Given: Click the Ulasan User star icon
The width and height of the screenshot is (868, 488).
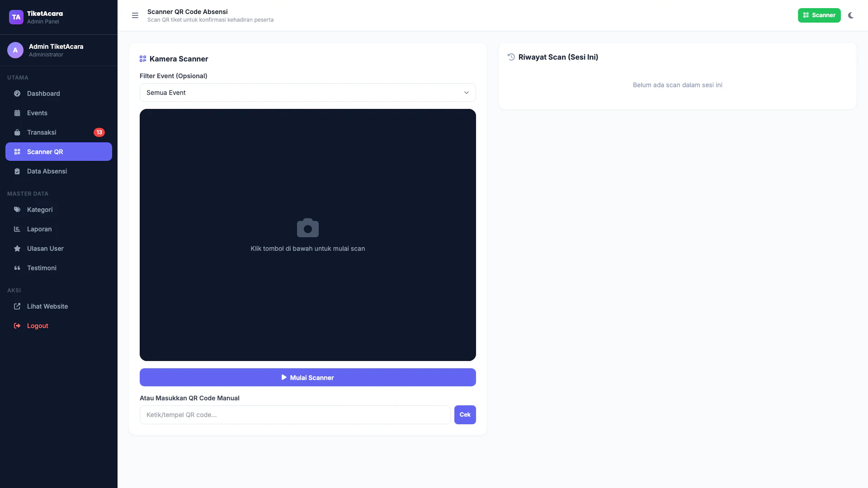Looking at the screenshot, I should [x=17, y=249].
